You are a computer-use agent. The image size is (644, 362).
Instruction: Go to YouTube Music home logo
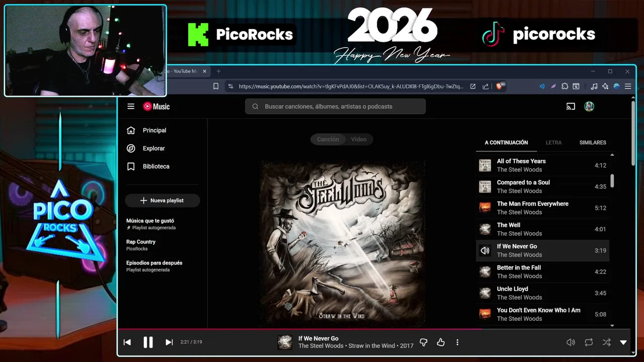[156, 106]
